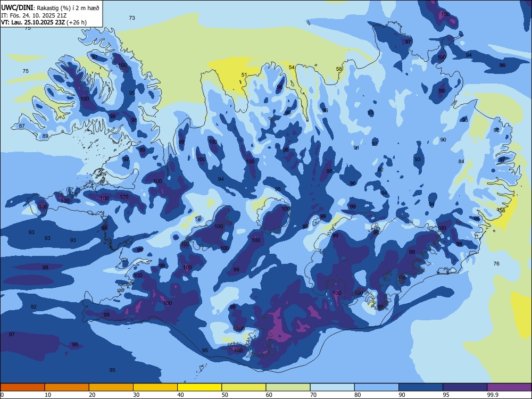Select the 90–95 dark blue legend swatch

point(421,387)
